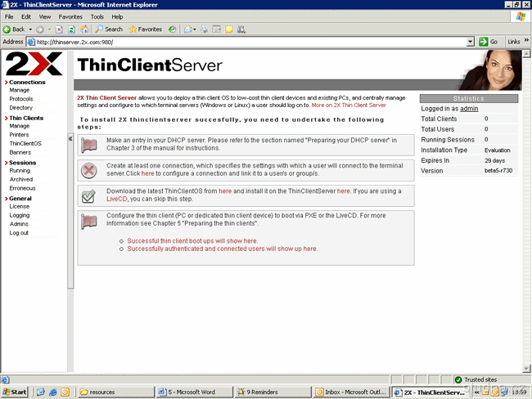
Task: Click the Forward arrow icon
Action: pos(40,29)
